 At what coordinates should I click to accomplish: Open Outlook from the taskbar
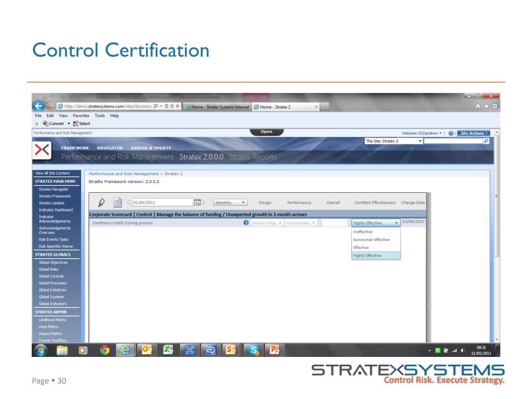147,350
